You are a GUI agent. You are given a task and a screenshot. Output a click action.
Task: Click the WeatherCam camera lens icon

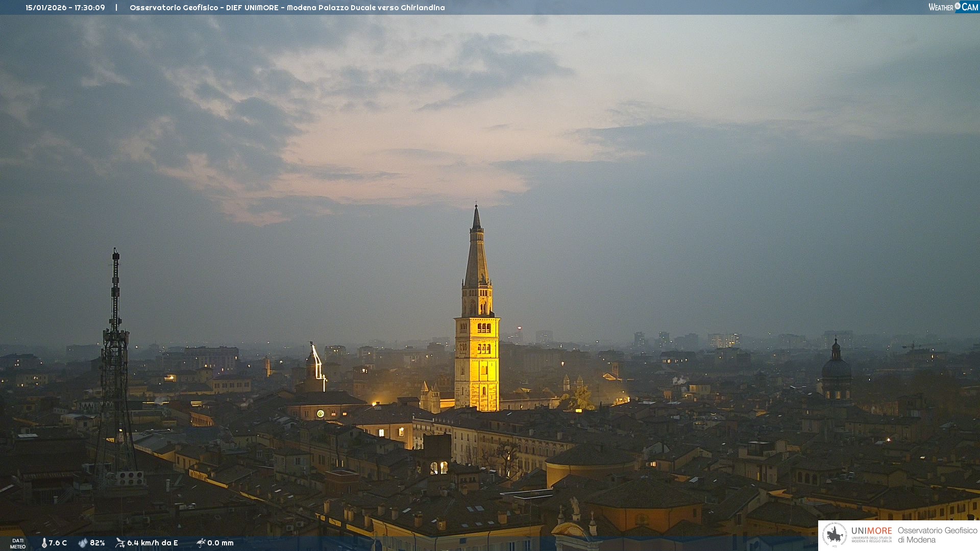(x=958, y=6)
